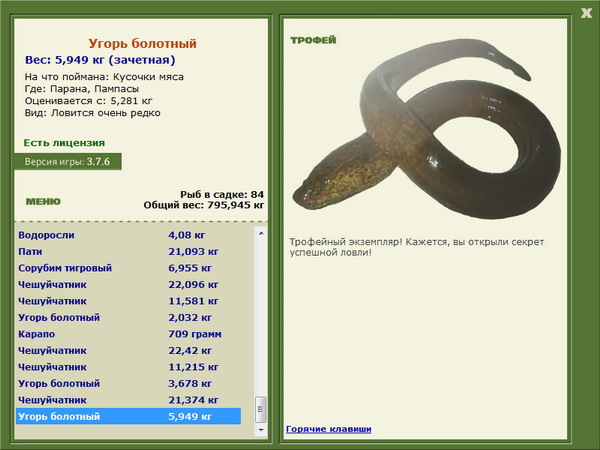
Task: Click the scrollbar up arrow
Action: click(x=261, y=233)
